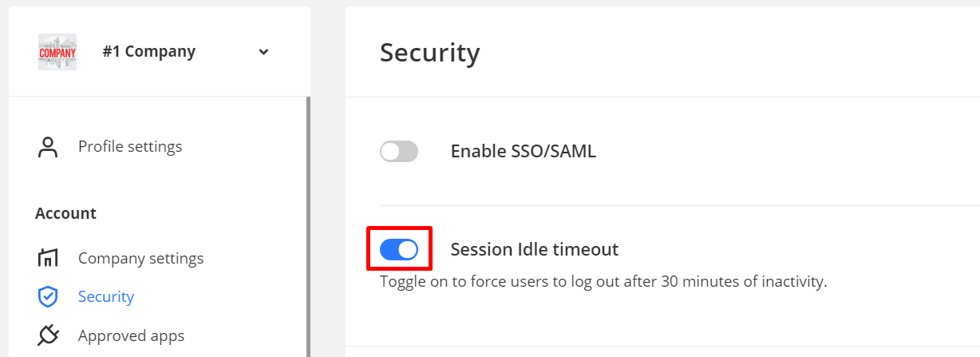The width and height of the screenshot is (980, 357).
Task: Enable the SSO/SAML toggle switch
Action: click(399, 151)
